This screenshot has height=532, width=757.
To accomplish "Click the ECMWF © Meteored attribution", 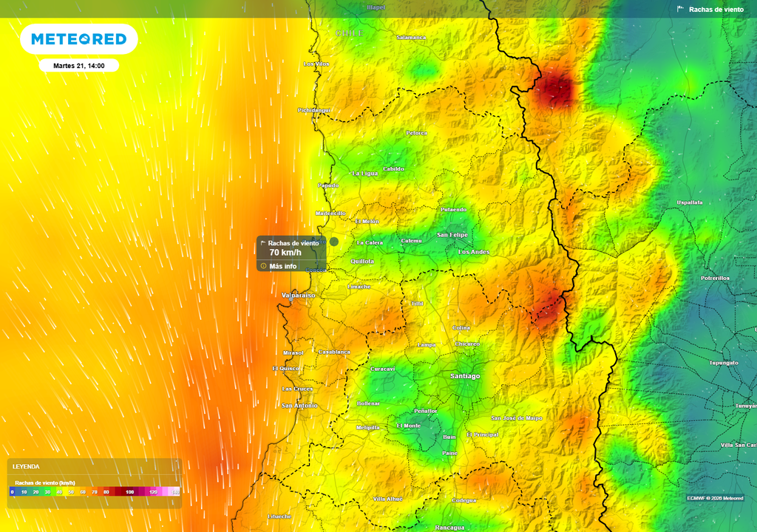I will coord(715,498).
